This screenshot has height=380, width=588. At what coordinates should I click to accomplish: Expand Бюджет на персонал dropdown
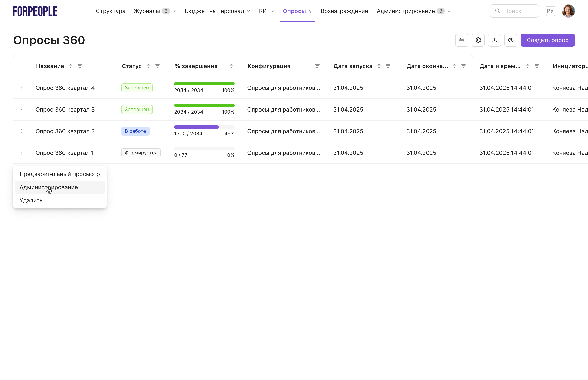[x=217, y=11]
